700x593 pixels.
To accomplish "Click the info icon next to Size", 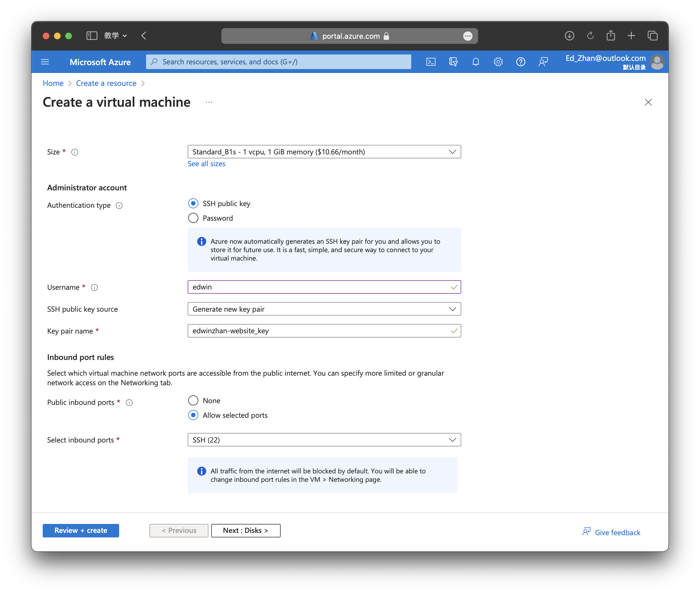I will (x=75, y=152).
